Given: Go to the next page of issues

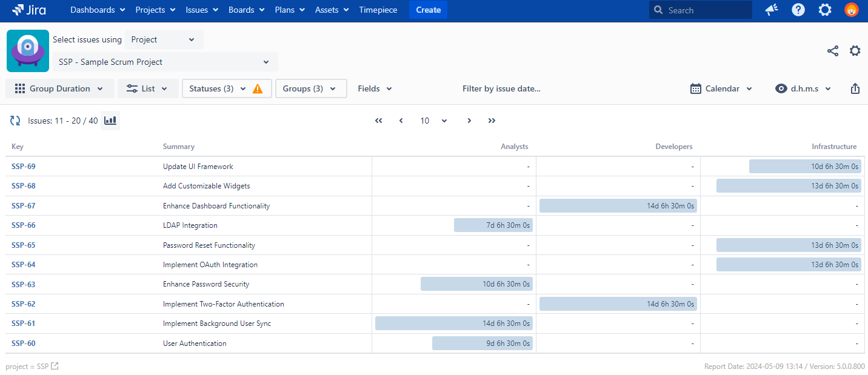Looking at the screenshot, I should coord(469,121).
